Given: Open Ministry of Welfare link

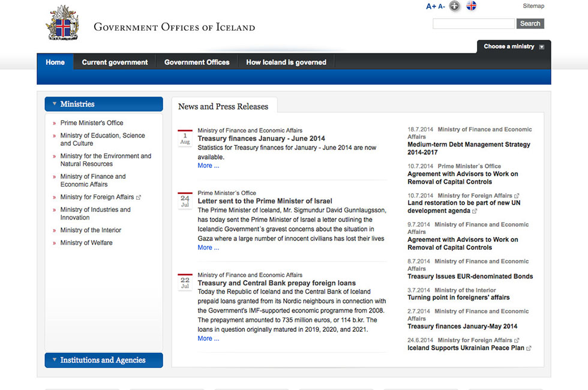Looking at the screenshot, I should pyautogui.click(x=86, y=243).
